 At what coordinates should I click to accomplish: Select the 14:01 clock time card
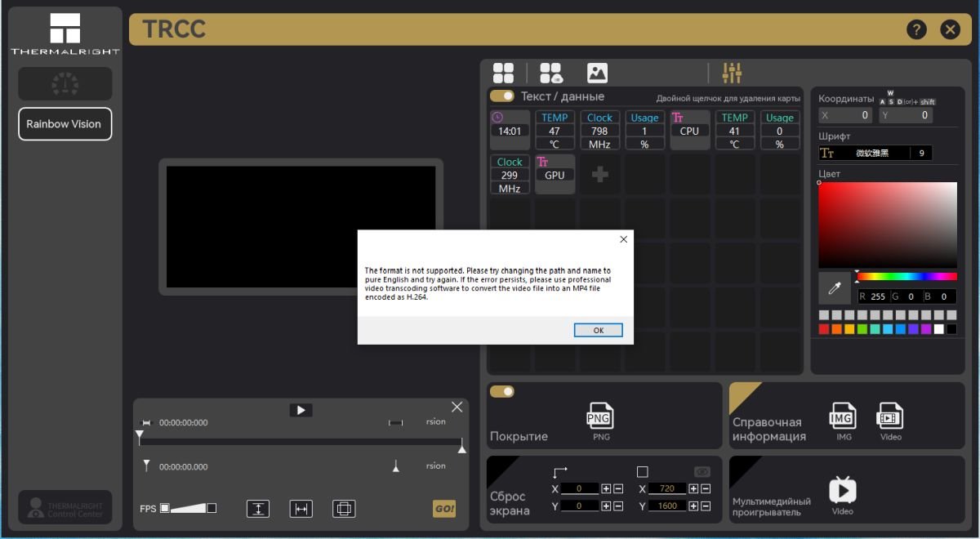coord(510,131)
